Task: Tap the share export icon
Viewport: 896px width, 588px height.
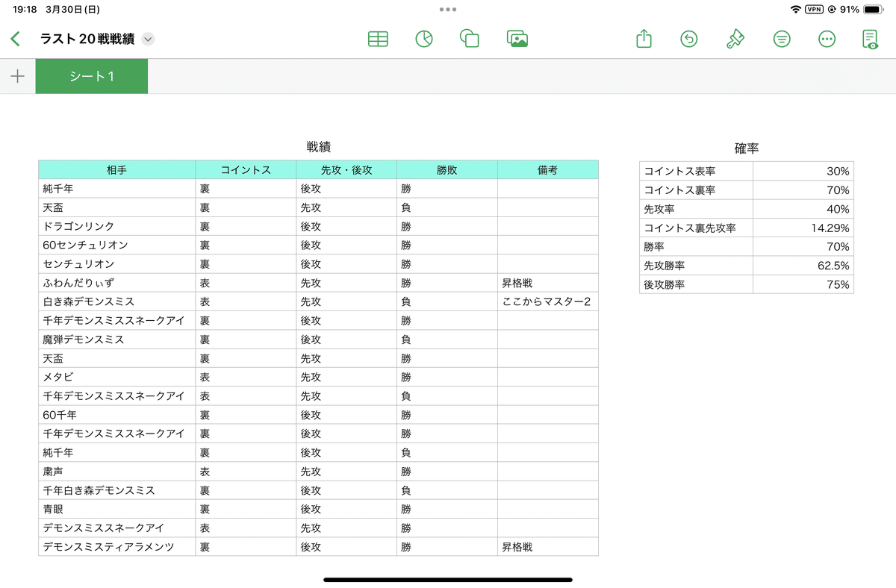Action: click(644, 40)
